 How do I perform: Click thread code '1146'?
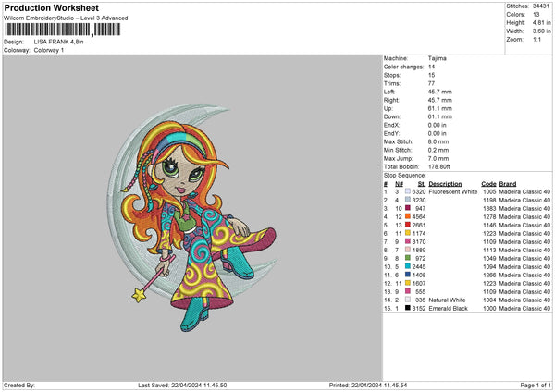click(x=489, y=225)
